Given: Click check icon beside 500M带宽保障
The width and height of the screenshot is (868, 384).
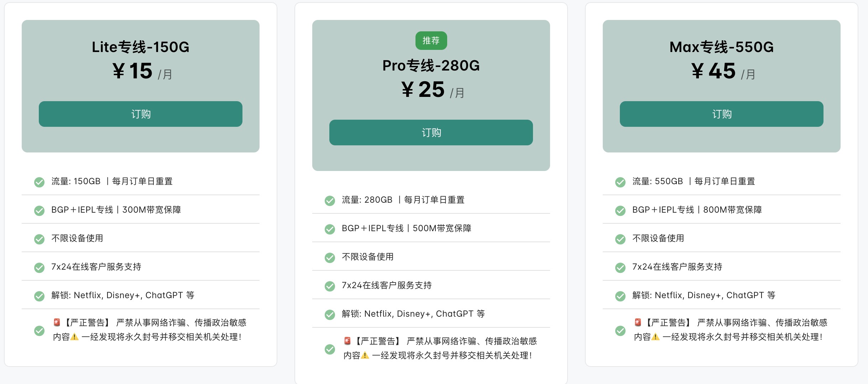Looking at the screenshot, I should pyautogui.click(x=330, y=229).
